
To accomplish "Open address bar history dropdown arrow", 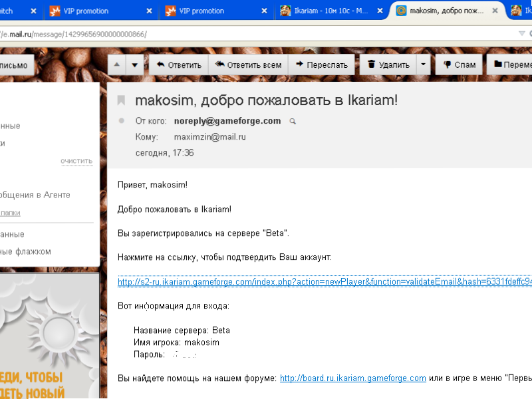I will pyautogui.click(x=522, y=33).
